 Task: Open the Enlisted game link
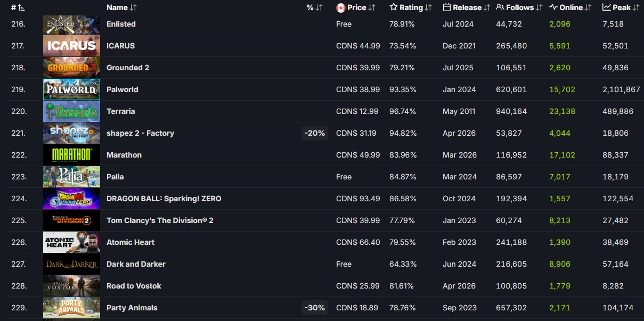point(121,24)
